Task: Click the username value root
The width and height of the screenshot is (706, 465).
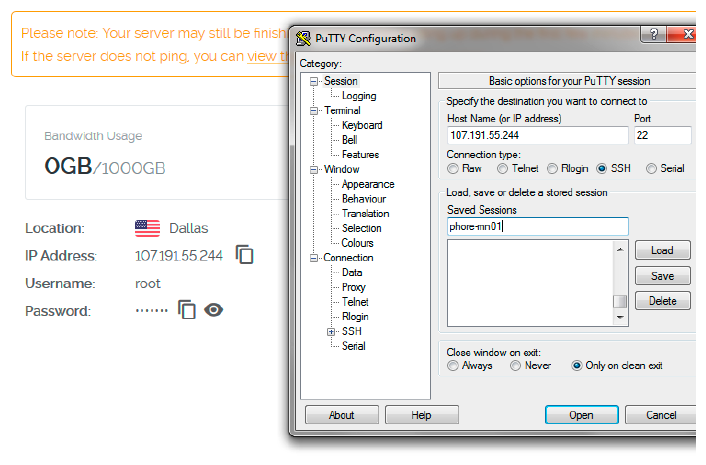Action: [148, 284]
